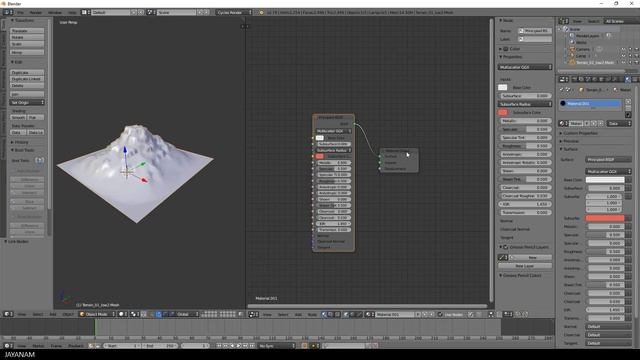Open Subsurface Radius dropdown in node panel

tap(525, 104)
